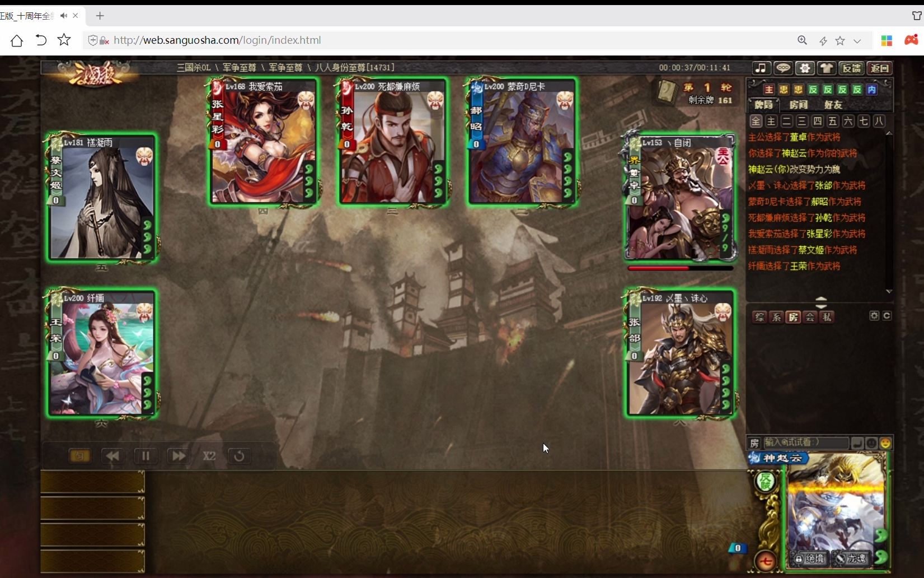
Task: Open the browser zoom magnifier icon
Action: [802, 40]
